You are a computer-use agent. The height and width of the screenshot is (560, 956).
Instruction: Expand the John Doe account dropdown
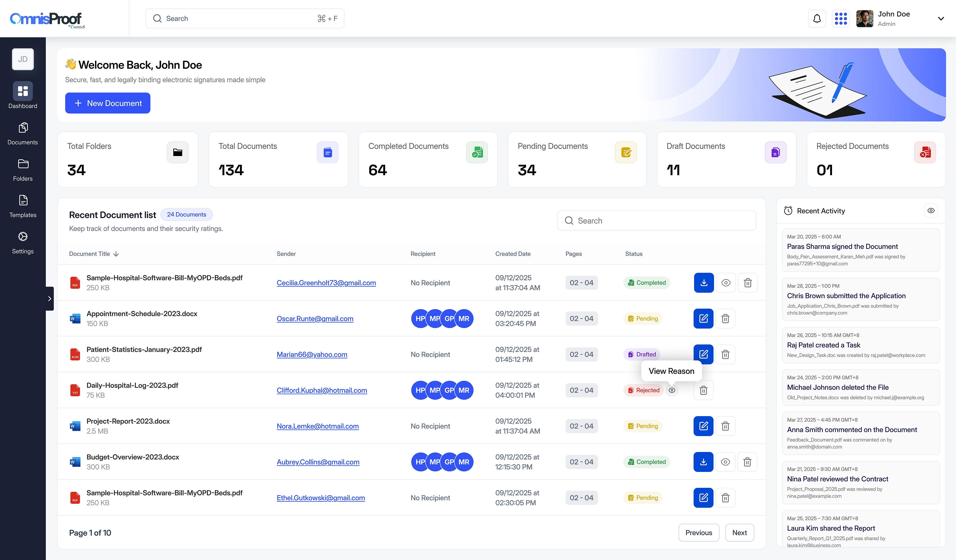pyautogui.click(x=941, y=19)
